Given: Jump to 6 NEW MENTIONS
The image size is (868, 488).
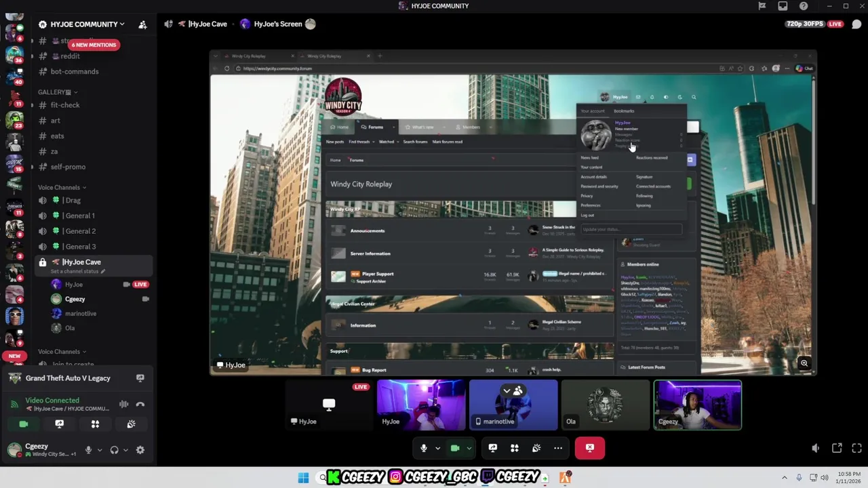Looking at the screenshot, I should [x=94, y=45].
